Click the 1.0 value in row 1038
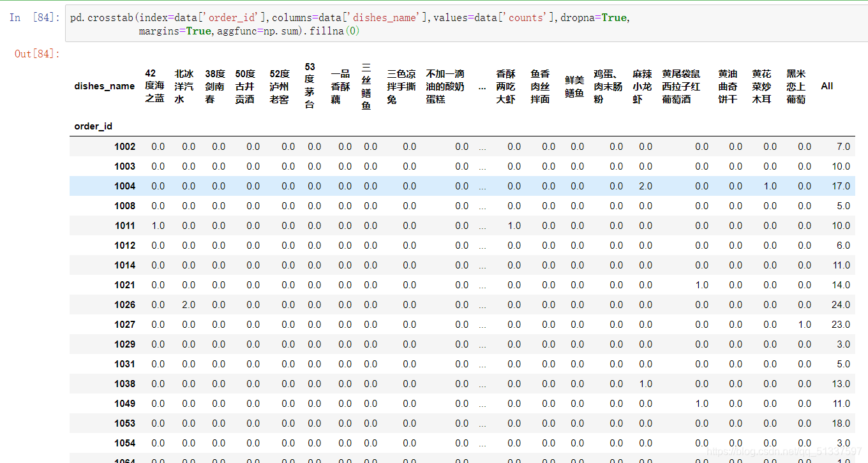 [646, 384]
